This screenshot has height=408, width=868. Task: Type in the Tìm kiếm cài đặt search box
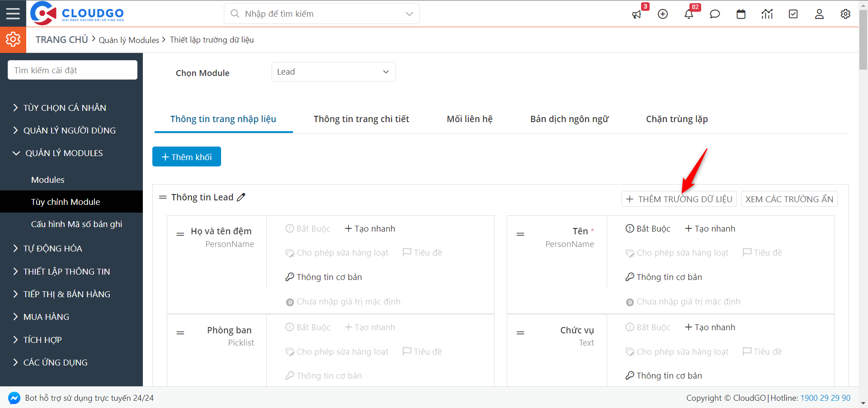click(72, 70)
